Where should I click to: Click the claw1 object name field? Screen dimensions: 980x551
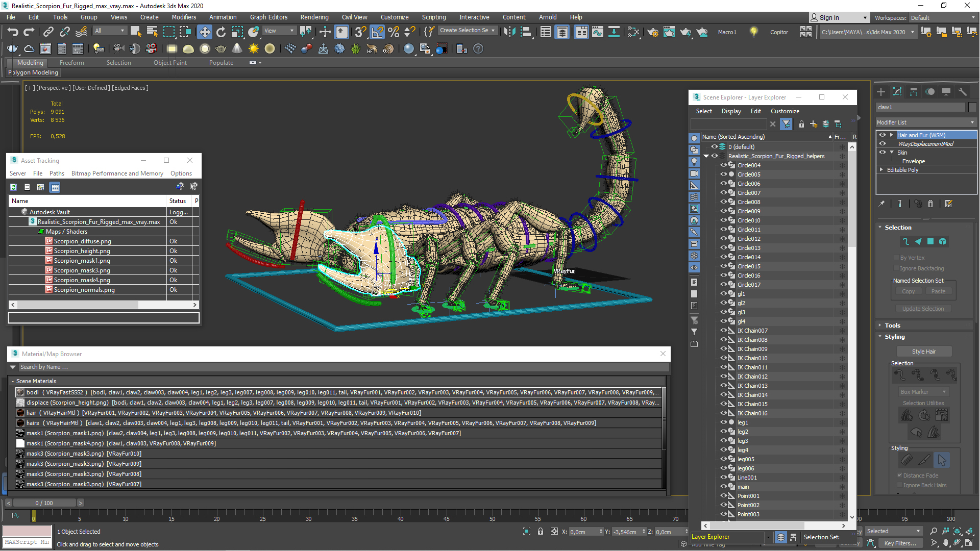tap(921, 107)
